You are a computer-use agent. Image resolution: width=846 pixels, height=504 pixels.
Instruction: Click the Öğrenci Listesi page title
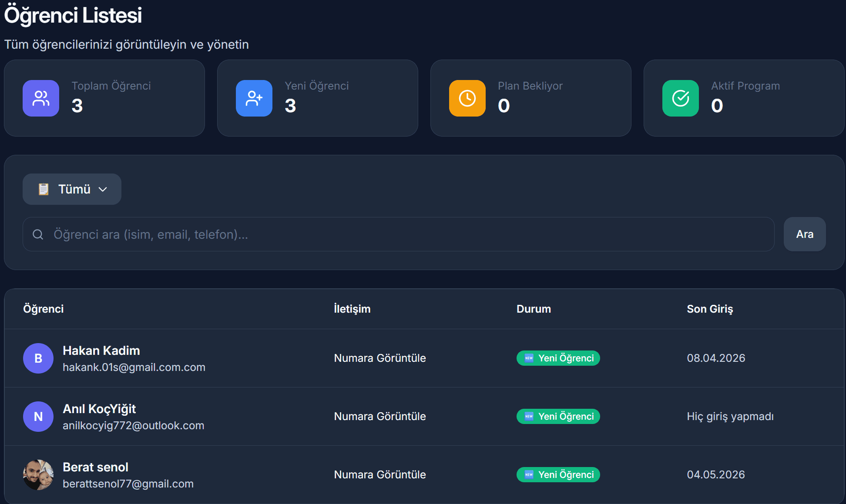coord(73,15)
